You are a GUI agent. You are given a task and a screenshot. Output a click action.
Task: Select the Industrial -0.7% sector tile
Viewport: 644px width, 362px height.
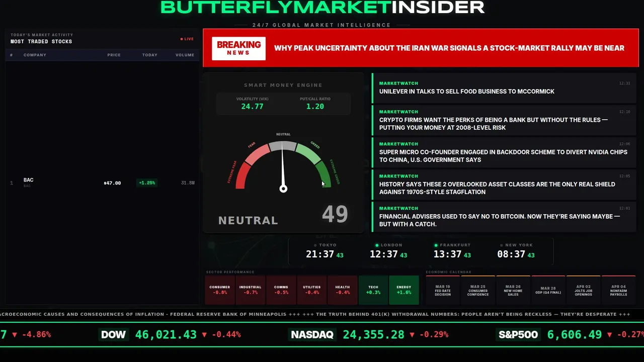(251, 290)
